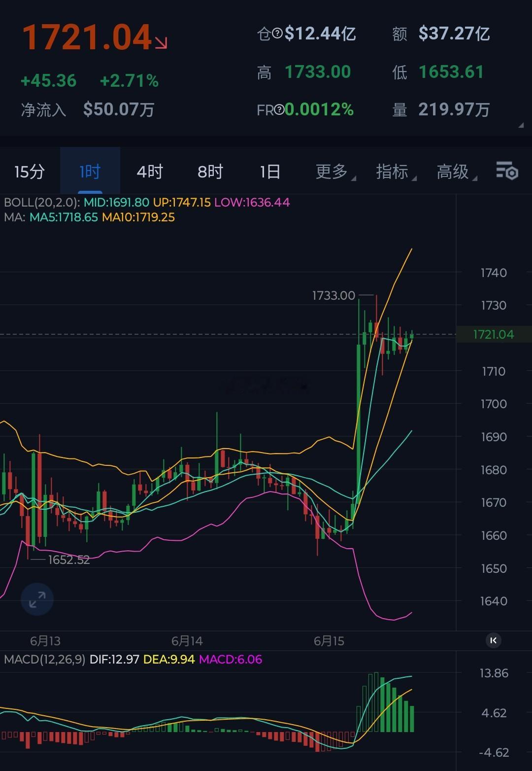The image size is (532, 771).
Task: Tap the help icon beside 仓
Action: tap(277, 34)
